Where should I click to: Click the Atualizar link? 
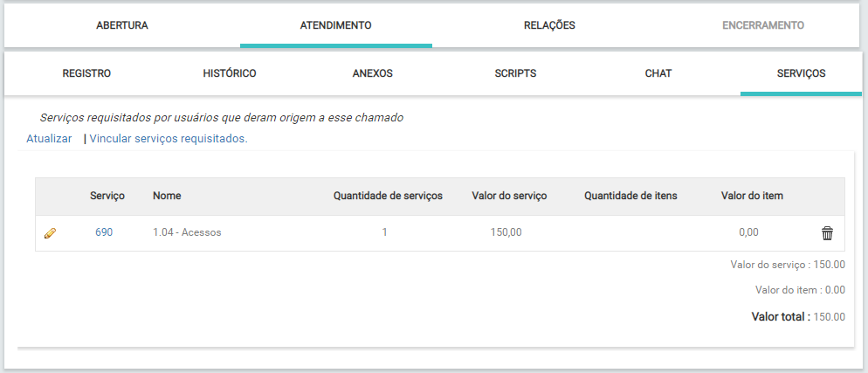[x=49, y=139]
